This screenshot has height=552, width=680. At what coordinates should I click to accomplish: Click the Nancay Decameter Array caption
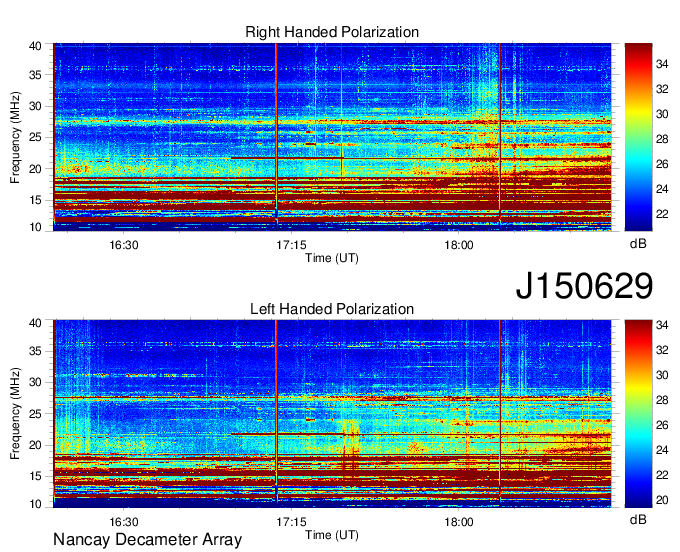point(147,540)
